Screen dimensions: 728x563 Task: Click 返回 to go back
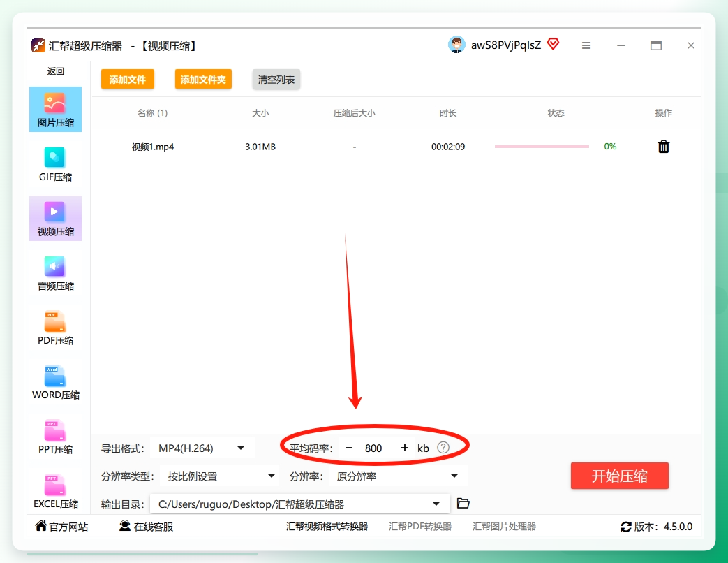click(x=55, y=71)
